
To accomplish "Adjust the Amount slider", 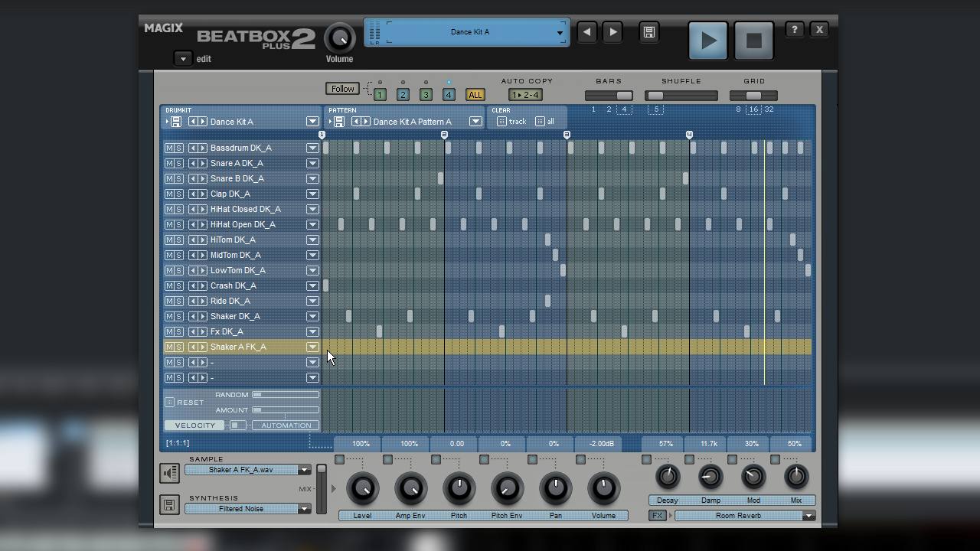I will tap(286, 410).
